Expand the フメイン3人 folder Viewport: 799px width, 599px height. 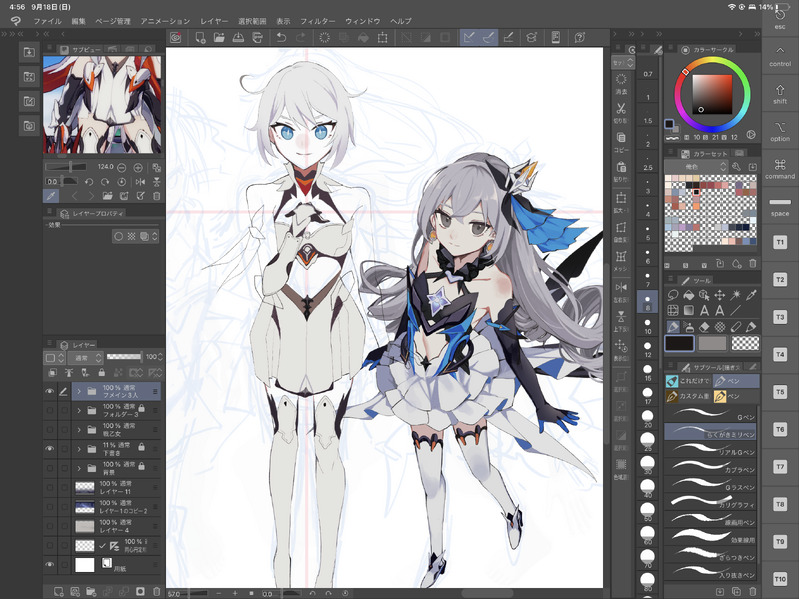tap(79, 391)
